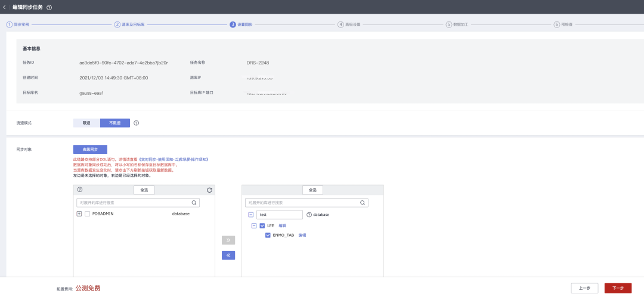Click the back arrow beside 编辑同步任务
Image resolution: width=644 pixels, height=297 pixels.
tap(4, 7)
